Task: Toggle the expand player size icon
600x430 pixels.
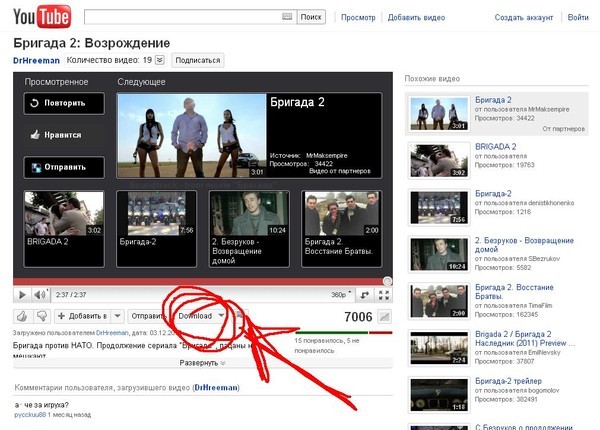Action: pos(365,295)
